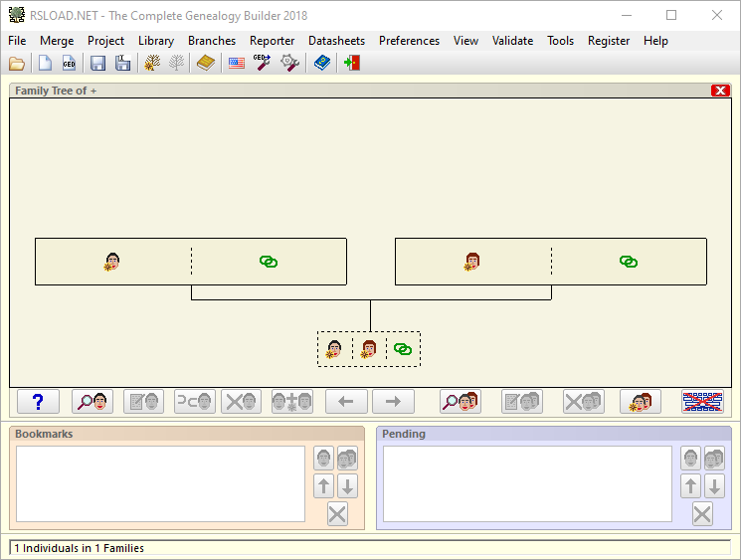The height and width of the screenshot is (560, 741).
Task: Click green link icon in mother's family box
Action: point(629,262)
